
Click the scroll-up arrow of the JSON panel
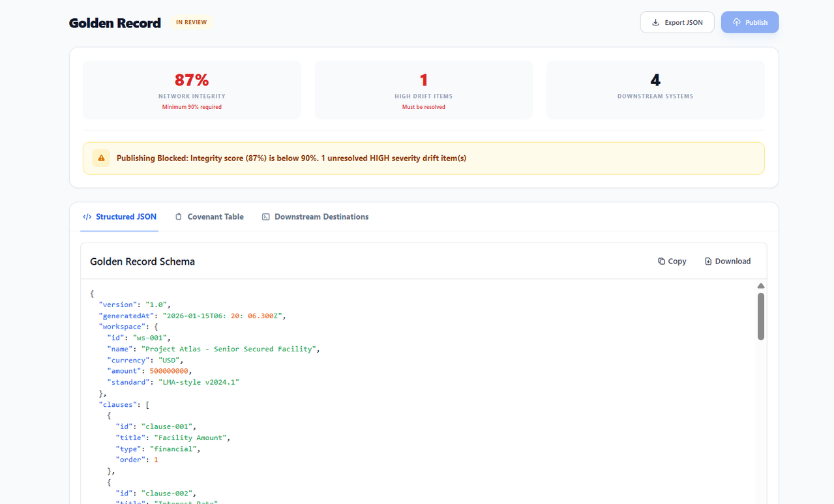click(761, 286)
